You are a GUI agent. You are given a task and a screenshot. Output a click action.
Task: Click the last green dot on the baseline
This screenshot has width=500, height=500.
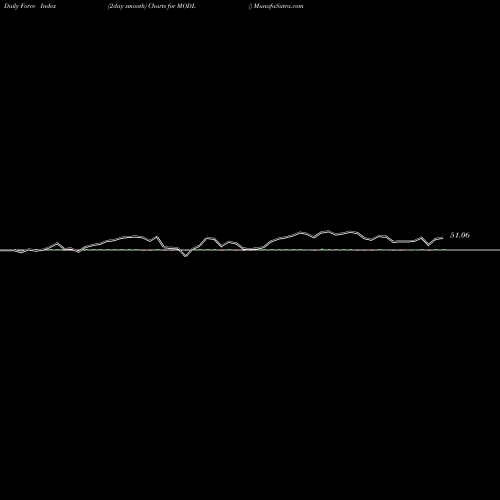(444, 249)
